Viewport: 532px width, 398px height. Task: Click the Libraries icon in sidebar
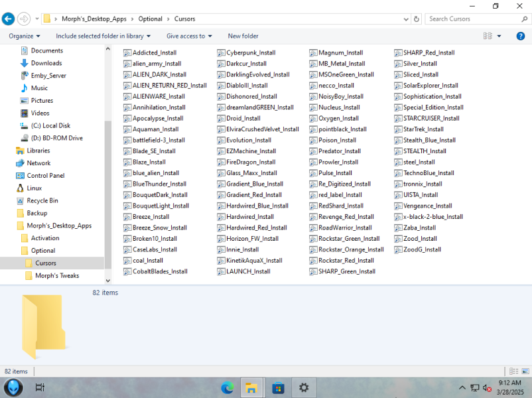pos(20,151)
